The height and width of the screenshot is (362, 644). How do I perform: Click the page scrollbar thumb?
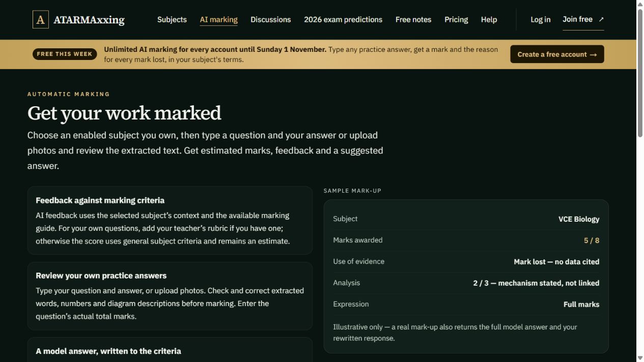[640, 72]
